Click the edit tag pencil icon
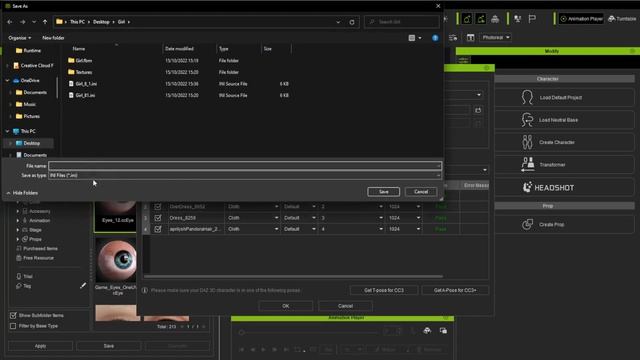The image size is (640, 360). (83, 286)
